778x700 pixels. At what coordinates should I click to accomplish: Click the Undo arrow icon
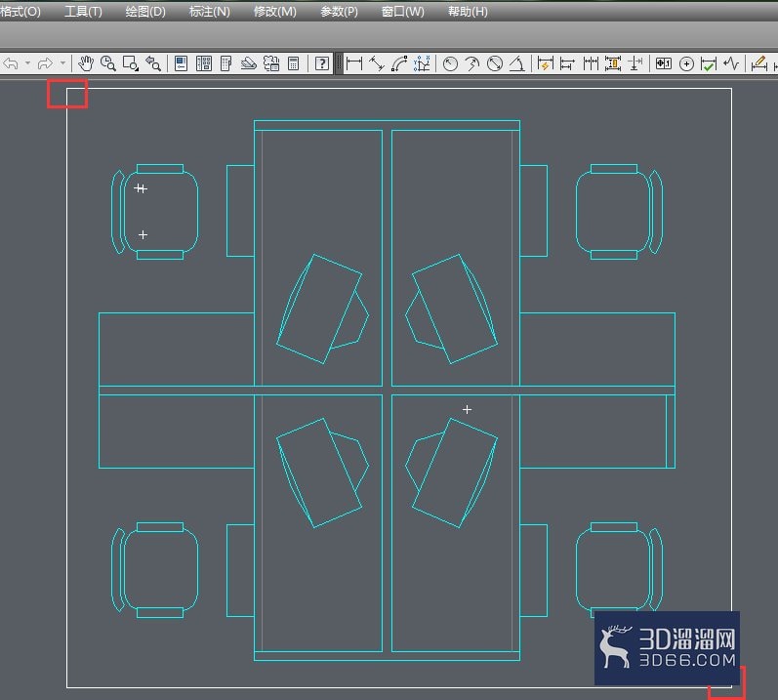coord(11,63)
